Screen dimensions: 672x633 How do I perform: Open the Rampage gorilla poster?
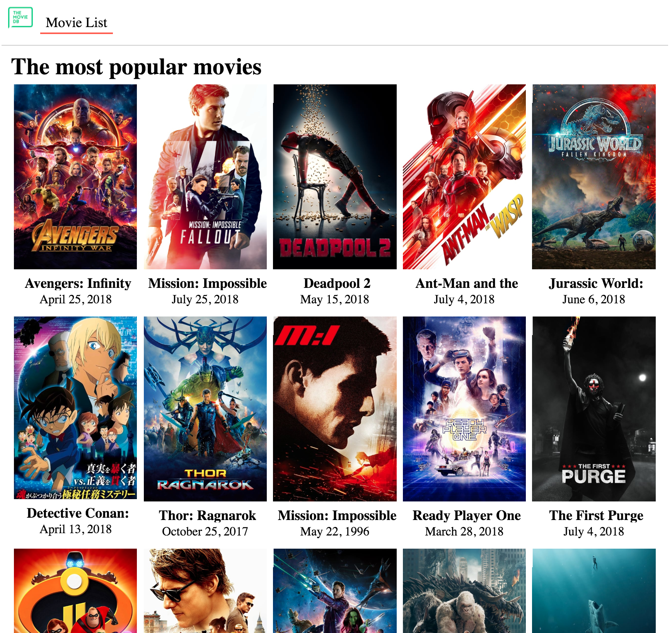point(464,591)
